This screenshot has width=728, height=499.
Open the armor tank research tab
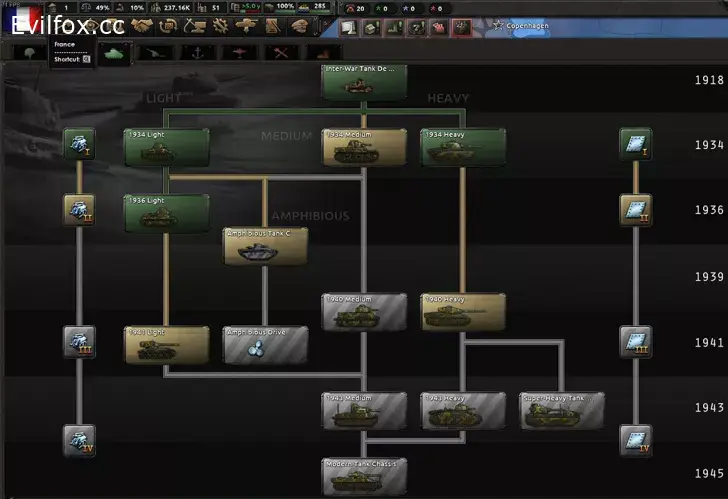pos(110,51)
